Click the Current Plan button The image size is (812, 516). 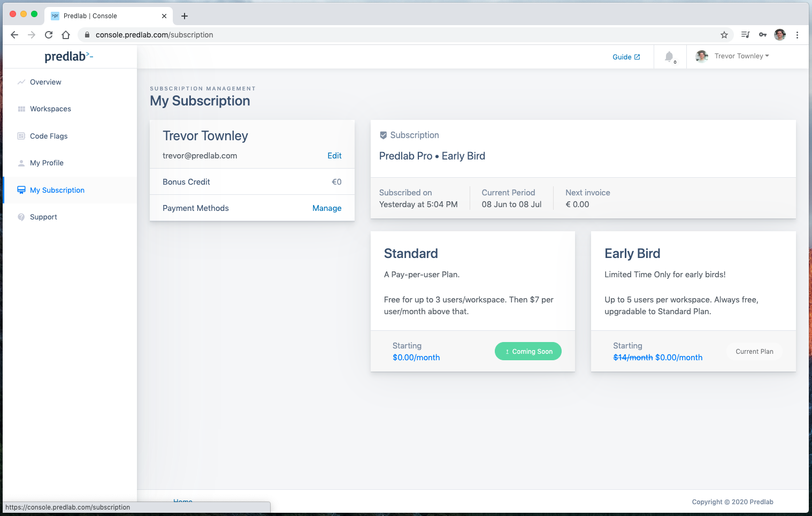click(754, 352)
